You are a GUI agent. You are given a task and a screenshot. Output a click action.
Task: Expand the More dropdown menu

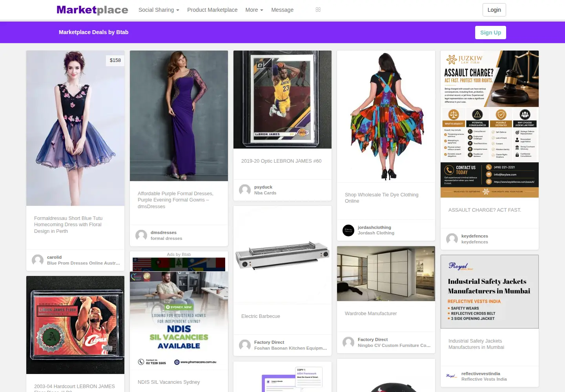pos(254,10)
